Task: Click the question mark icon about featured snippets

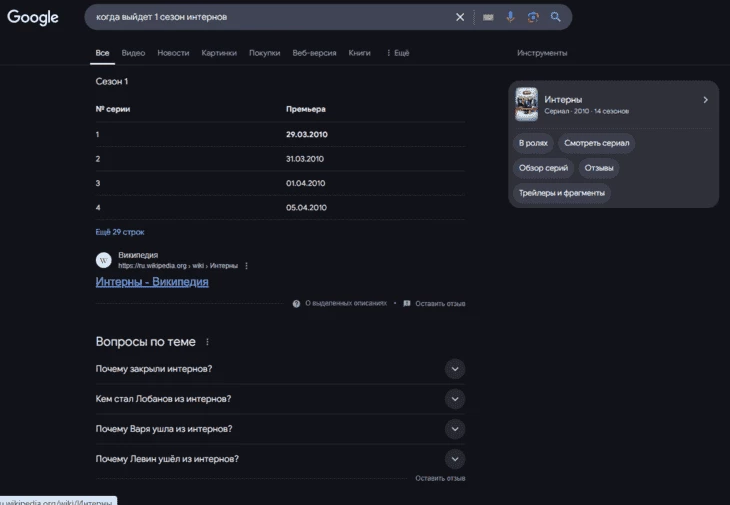Action: pyautogui.click(x=296, y=303)
